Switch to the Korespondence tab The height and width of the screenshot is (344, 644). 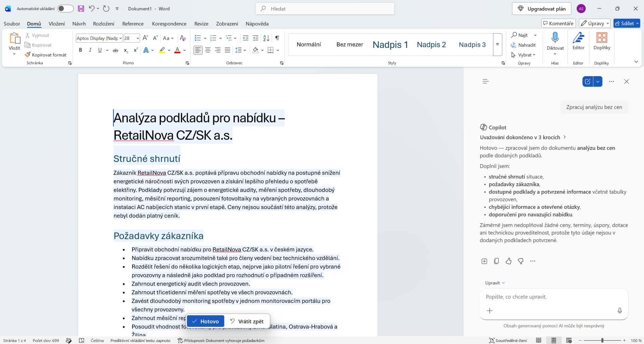(x=169, y=23)
